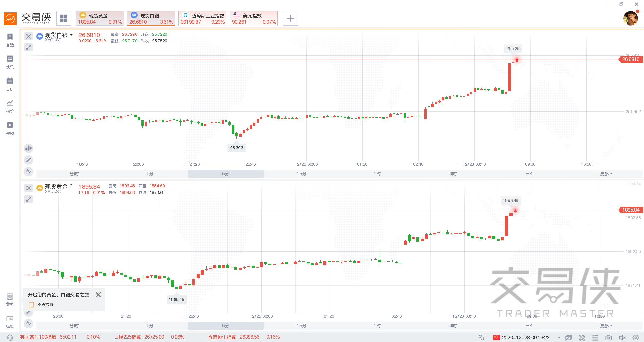Click the 1895.84 current price tag on gold chart
This screenshot has height=342, width=644.
click(x=631, y=210)
